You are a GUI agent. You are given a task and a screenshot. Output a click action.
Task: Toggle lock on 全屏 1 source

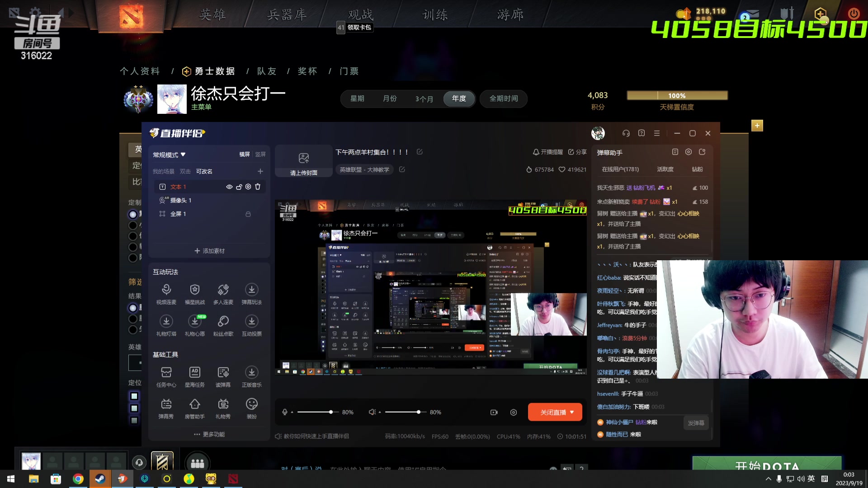(x=248, y=214)
